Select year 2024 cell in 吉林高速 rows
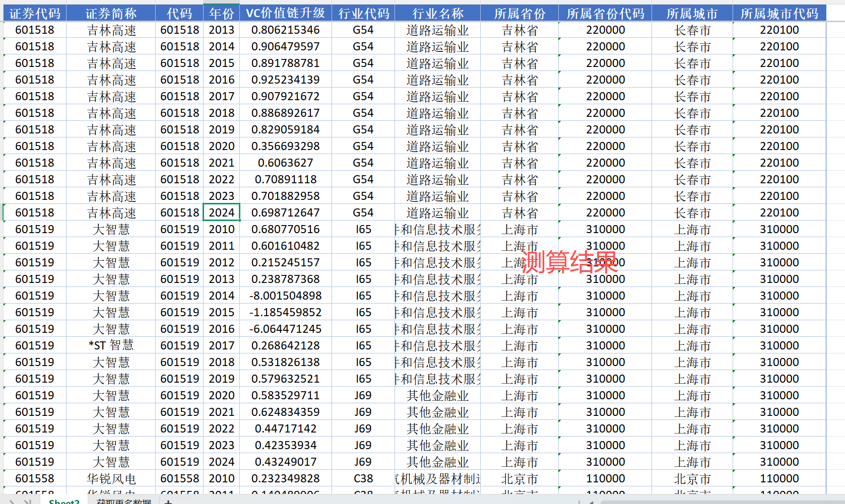 [222, 213]
